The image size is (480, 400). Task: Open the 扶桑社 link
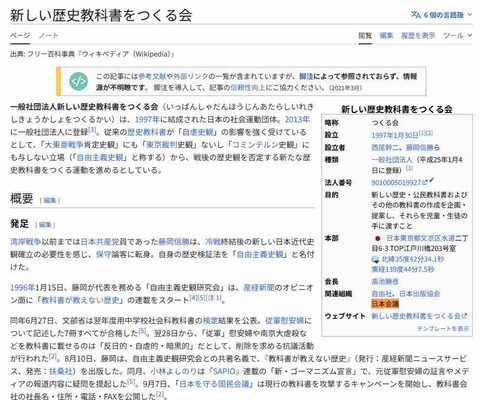[x=60, y=371]
